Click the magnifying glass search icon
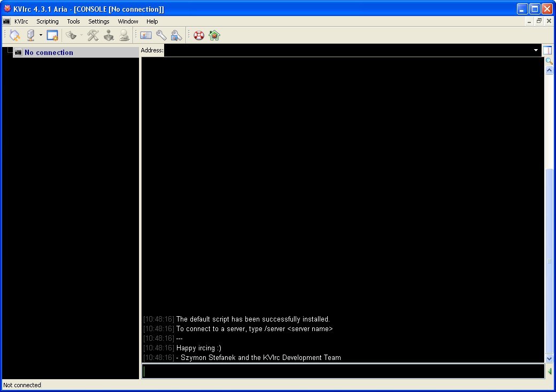556x392 pixels. tap(549, 61)
